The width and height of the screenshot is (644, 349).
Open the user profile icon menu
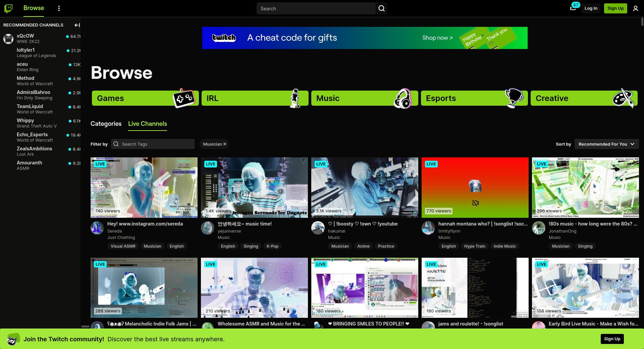(x=635, y=8)
